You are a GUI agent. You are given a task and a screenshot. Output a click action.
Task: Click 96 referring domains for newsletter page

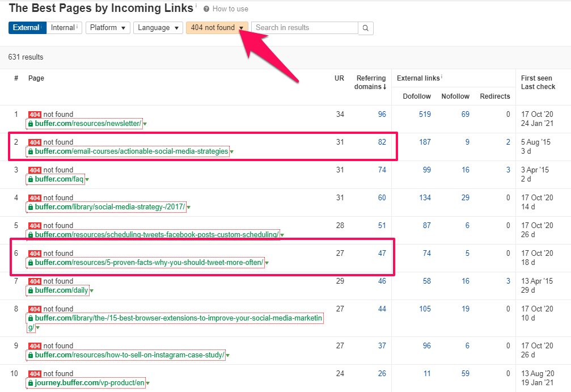tap(382, 115)
